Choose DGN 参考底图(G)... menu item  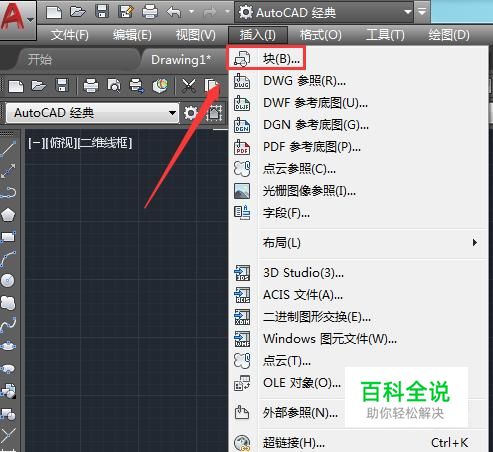[358, 125]
